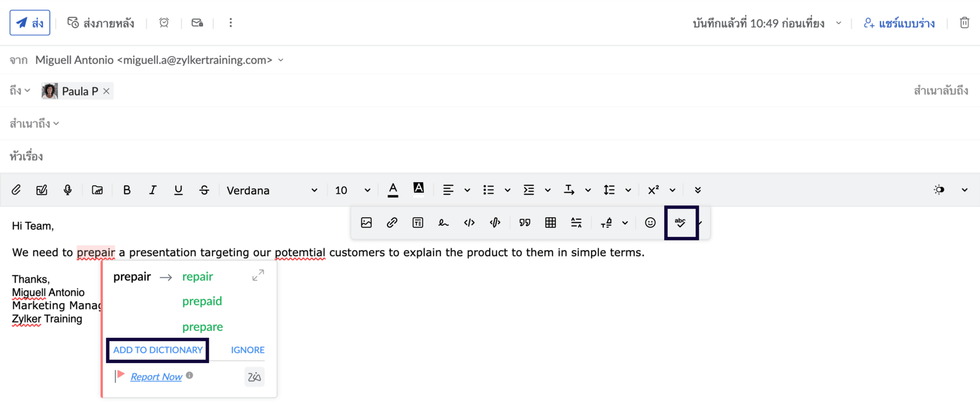Expand the Cc field dropdown
Image resolution: width=980 pixels, height=411 pixels.
[x=56, y=123]
